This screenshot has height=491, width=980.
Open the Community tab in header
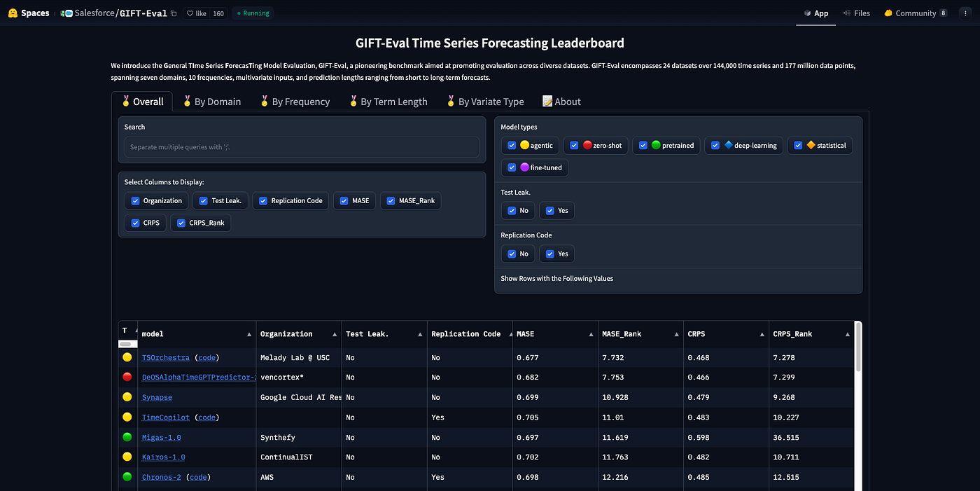(x=916, y=13)
